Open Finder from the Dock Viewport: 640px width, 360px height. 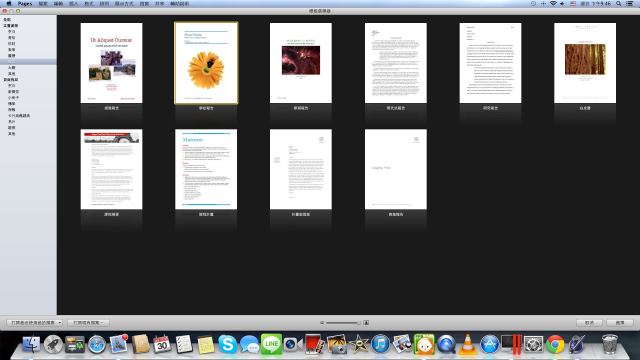click(31, 344)
